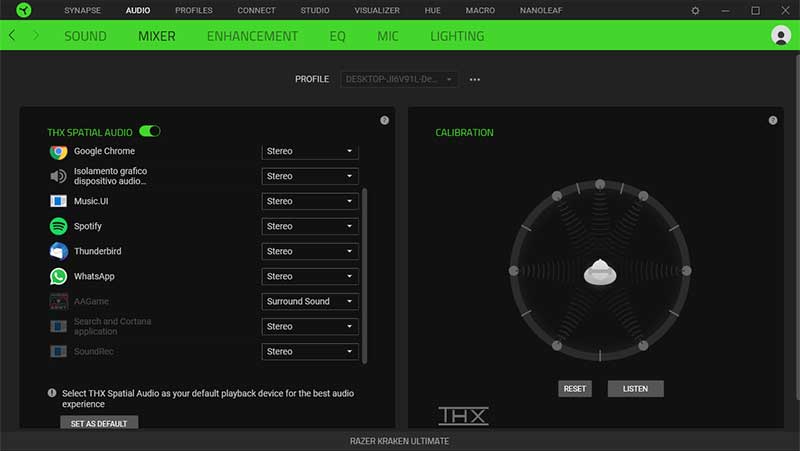
Task: Select the bottom-right speaker node
Action: tap(643, 345)
